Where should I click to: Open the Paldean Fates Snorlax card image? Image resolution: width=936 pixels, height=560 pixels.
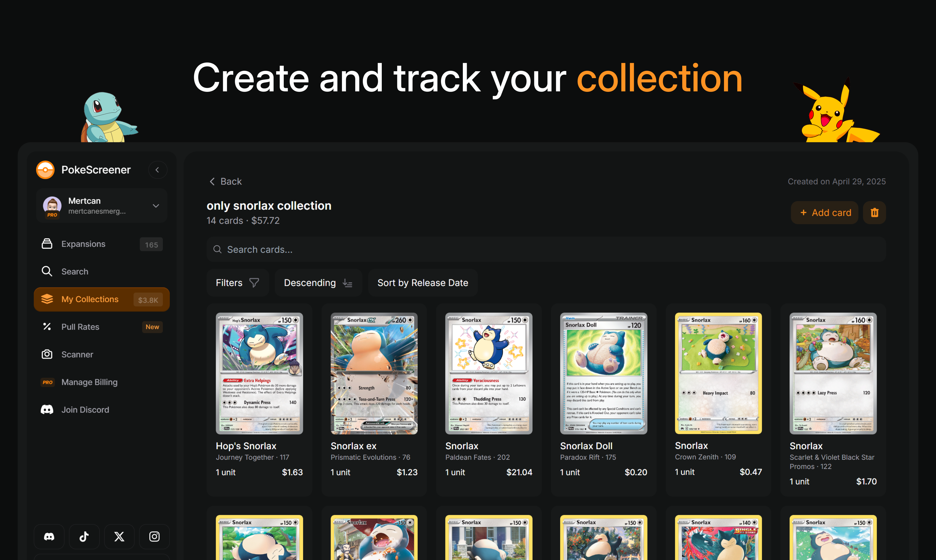pos(489,373)
